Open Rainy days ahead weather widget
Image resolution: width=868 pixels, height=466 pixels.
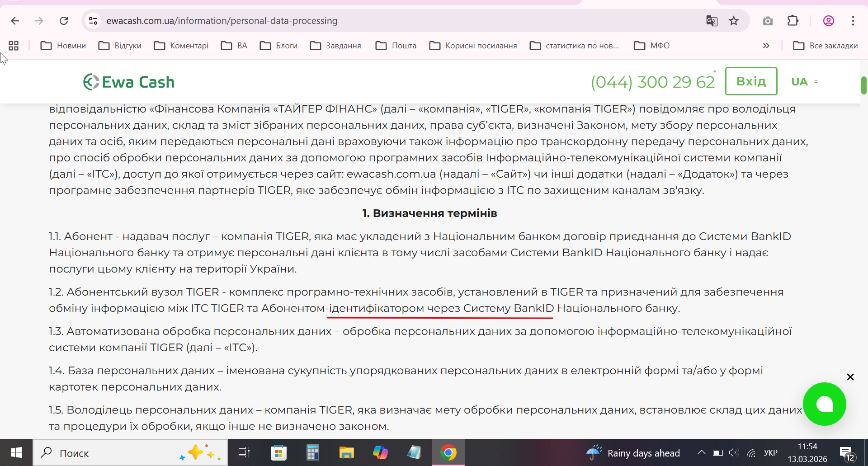pyautogui.click(x=633, y=453)
